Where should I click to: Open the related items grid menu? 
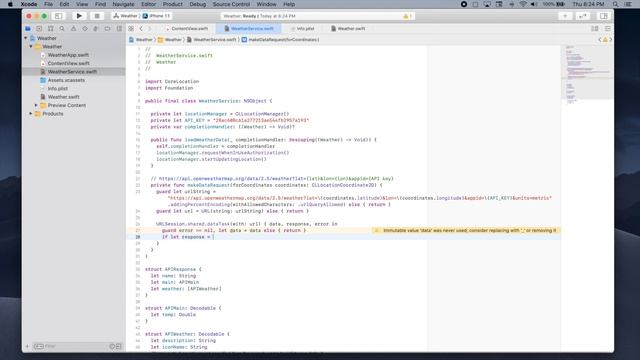pyautogui.click(x=131, y=29)
